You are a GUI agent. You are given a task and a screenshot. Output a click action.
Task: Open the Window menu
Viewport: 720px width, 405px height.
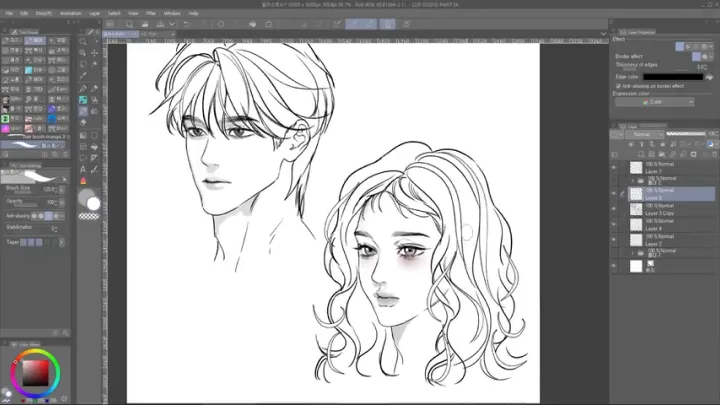[172, 13]
